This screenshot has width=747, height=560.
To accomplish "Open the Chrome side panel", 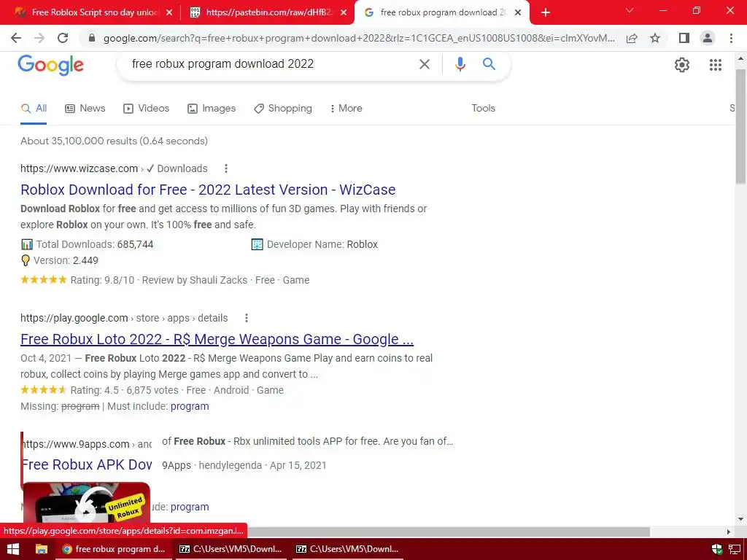I will pyautogui.click(x=684, y=38).
